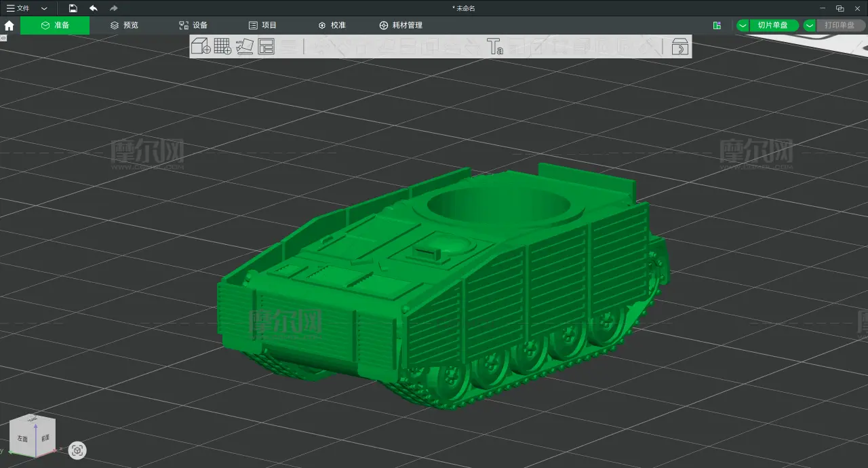The width and height of the screenshot is (868, 468).
Task: Restore down the application window
Action: [840, 8]
